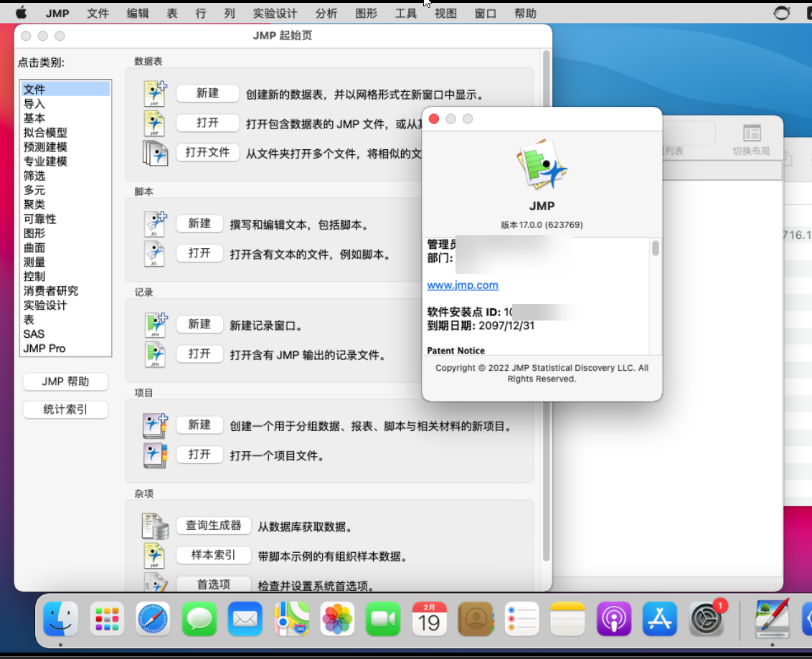Open the 实验设计 menu in menu bar
Image resolution: width=812 pixels, height=659 pixels.
click(x=275, y=14)
